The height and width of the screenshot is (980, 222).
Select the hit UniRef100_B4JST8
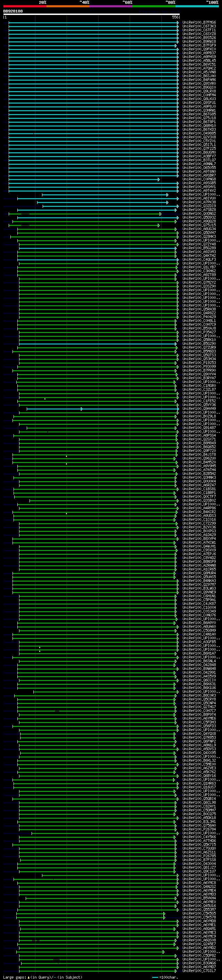(199, 455)
